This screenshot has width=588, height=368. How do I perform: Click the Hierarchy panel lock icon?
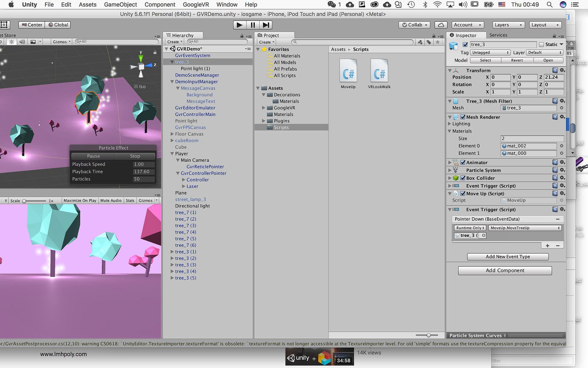pyautogui.click(x=242, y=36)
